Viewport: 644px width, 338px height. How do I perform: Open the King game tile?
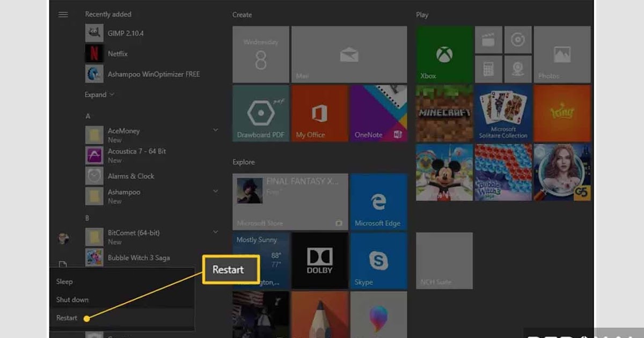(x=562, y=113)
